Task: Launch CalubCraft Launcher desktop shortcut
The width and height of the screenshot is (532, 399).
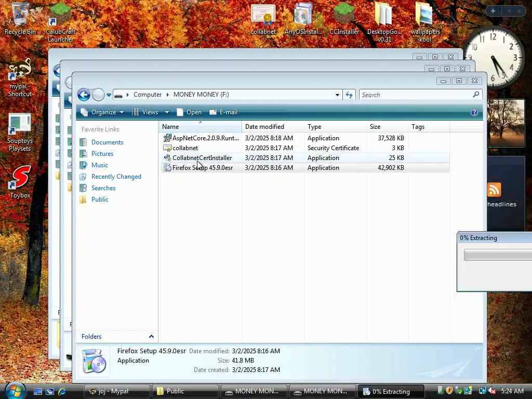Action: (x=60, y=22)
